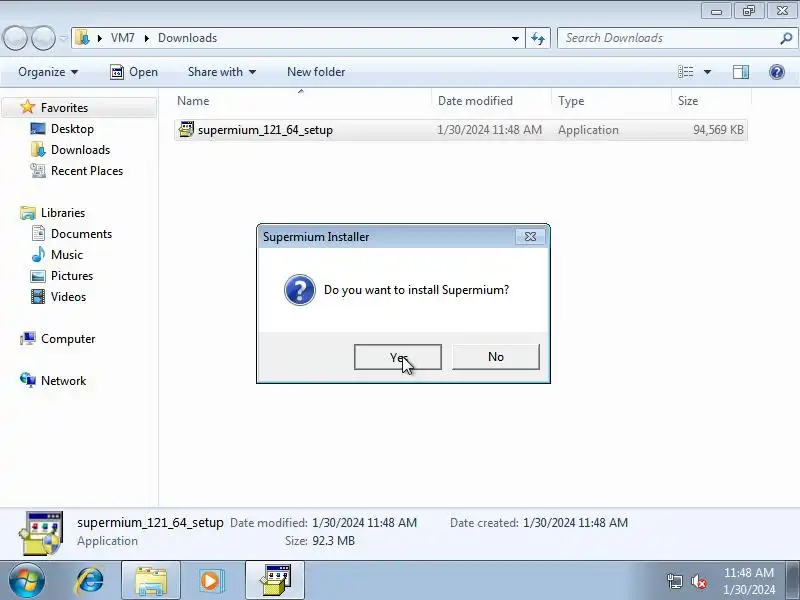The width and height of the screenshot is (800, 600).
Task: Click the search magnifier icon
Action: (786, 38)
